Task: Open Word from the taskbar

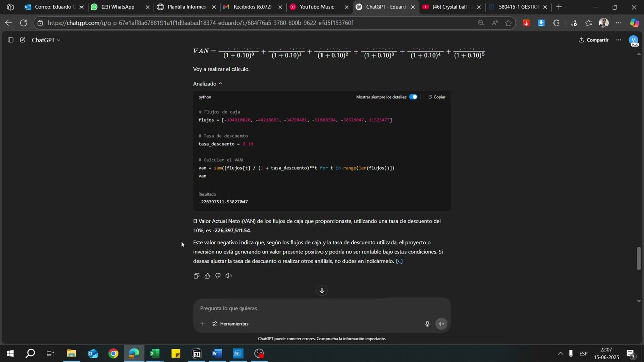Action: coord(217,354)
